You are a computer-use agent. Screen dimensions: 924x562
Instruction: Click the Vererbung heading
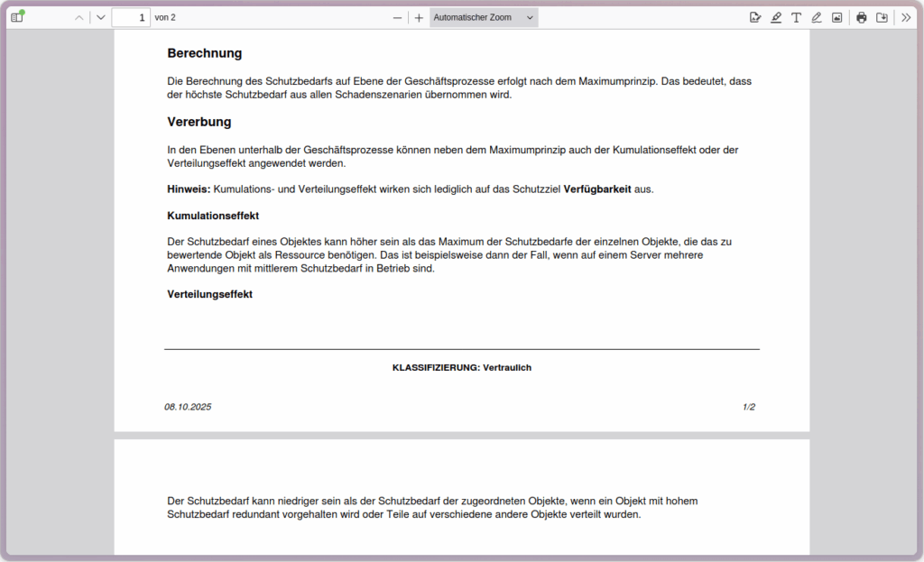click(199, 122)
